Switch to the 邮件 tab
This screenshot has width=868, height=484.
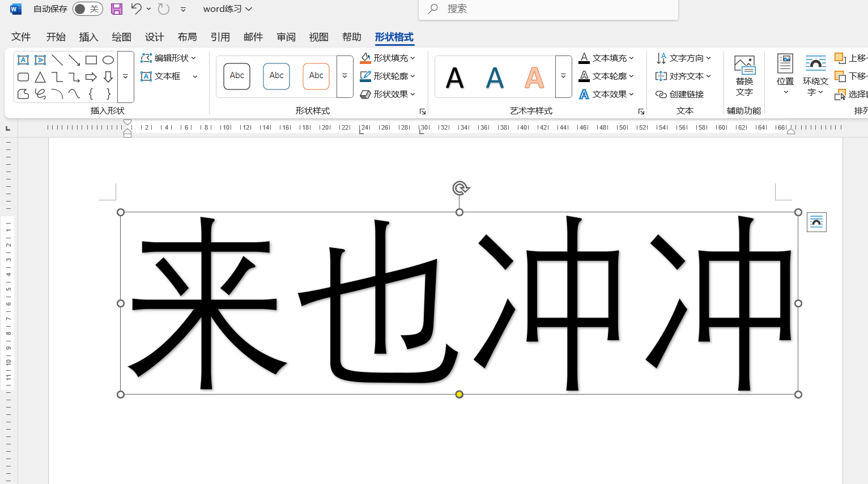(253, 37)
